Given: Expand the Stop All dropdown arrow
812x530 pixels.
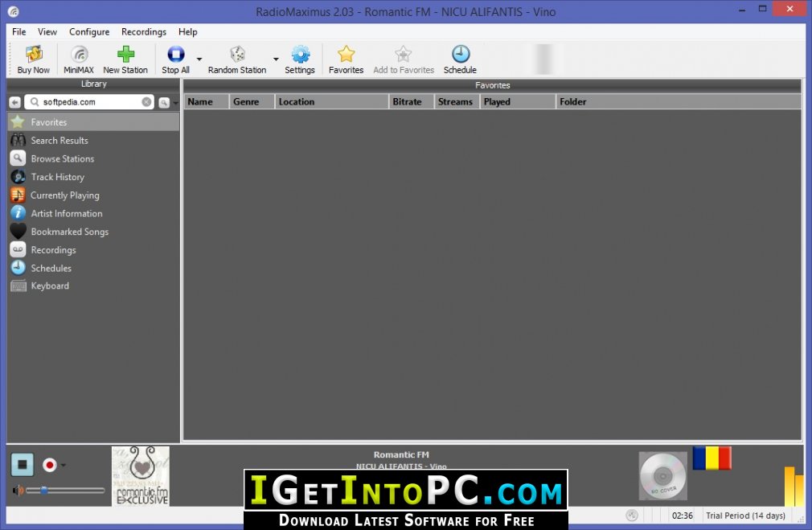Looking at the screenshot, I should 199,59.
